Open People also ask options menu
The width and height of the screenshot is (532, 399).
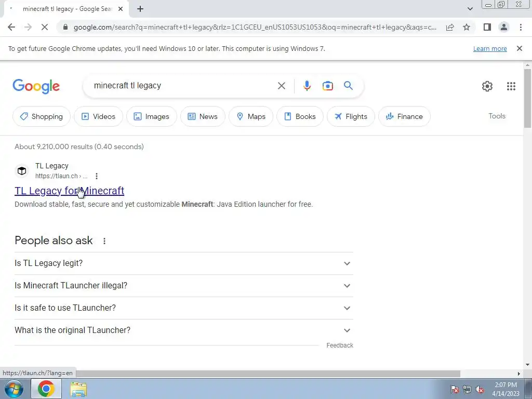(x=104, y=241)
